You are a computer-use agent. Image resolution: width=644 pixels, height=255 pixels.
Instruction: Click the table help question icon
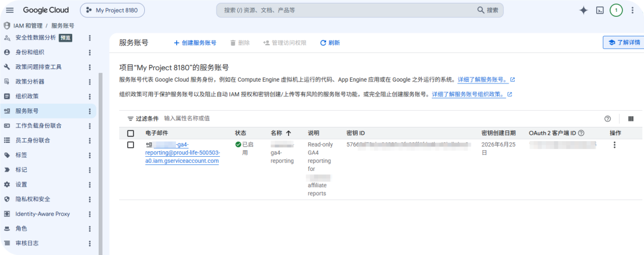[608, 119]
